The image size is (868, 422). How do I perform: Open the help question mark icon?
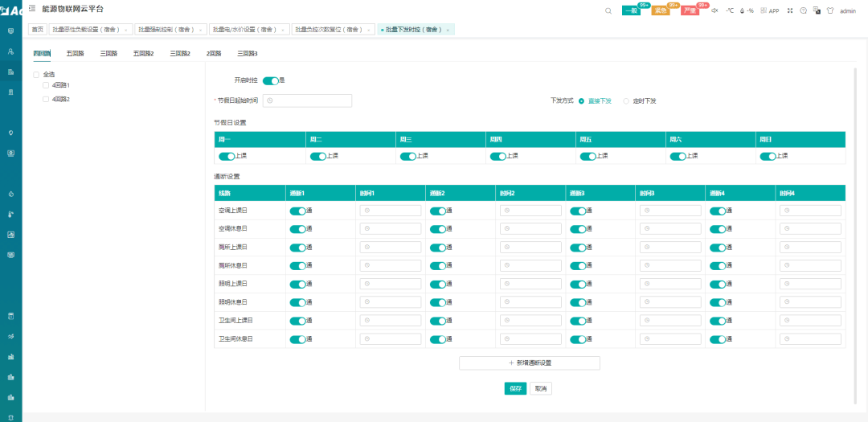(803, 10)
